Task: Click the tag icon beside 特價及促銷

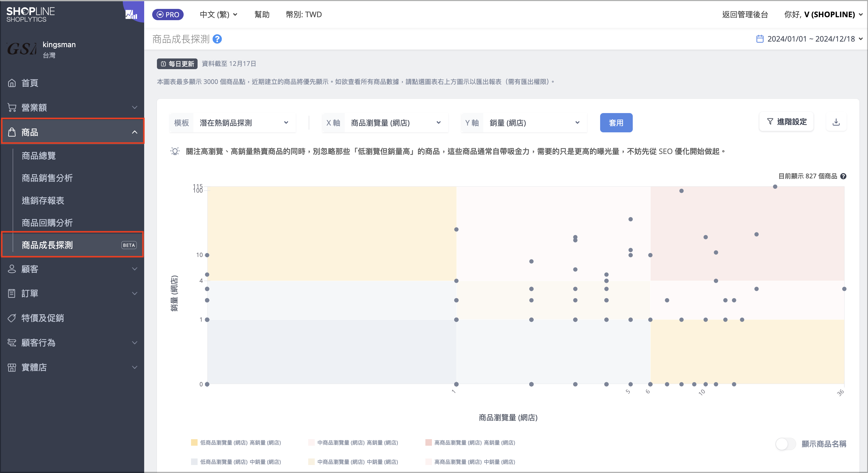Action: [12, 318]
